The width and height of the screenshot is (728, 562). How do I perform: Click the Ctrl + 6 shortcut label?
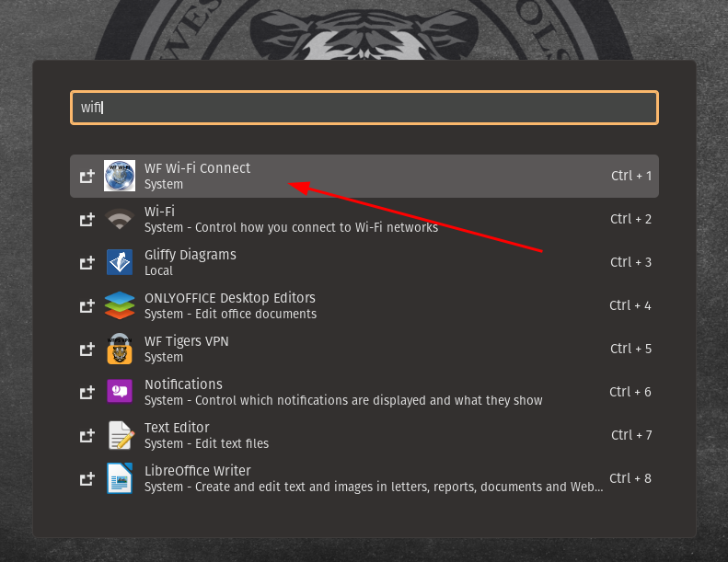tap(630, 392)
